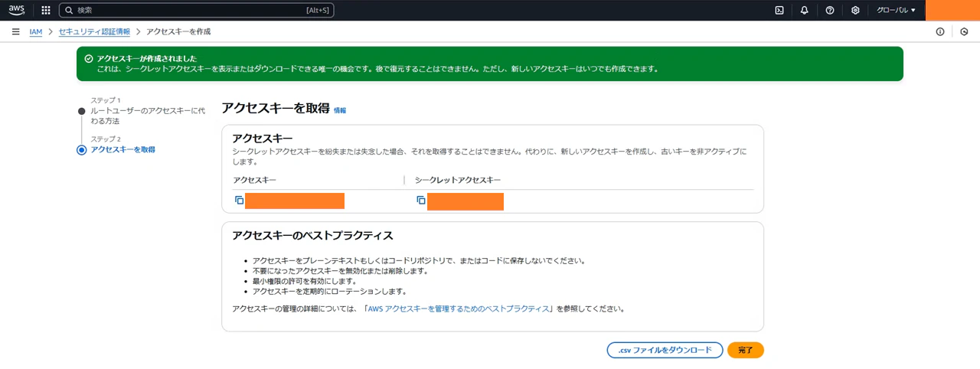This screenshot has height=369, width=980.
Task: Open the CloudShell terminal icon
Action: click(779, 10)
